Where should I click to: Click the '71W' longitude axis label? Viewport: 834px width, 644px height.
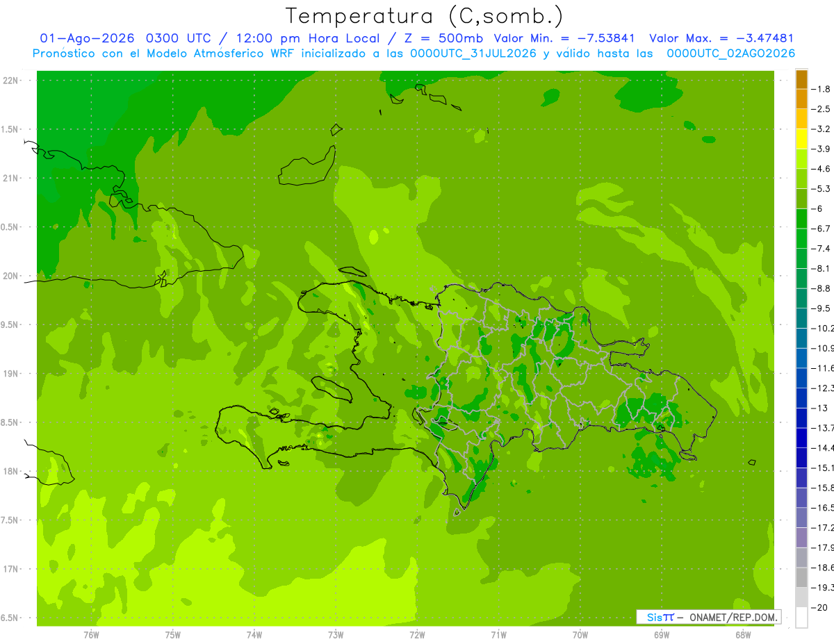(x=498, y=635)
